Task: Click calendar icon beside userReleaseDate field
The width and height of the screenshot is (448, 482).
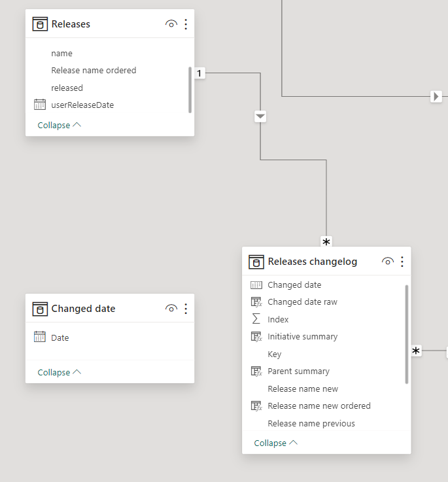Action: (40, 105)
